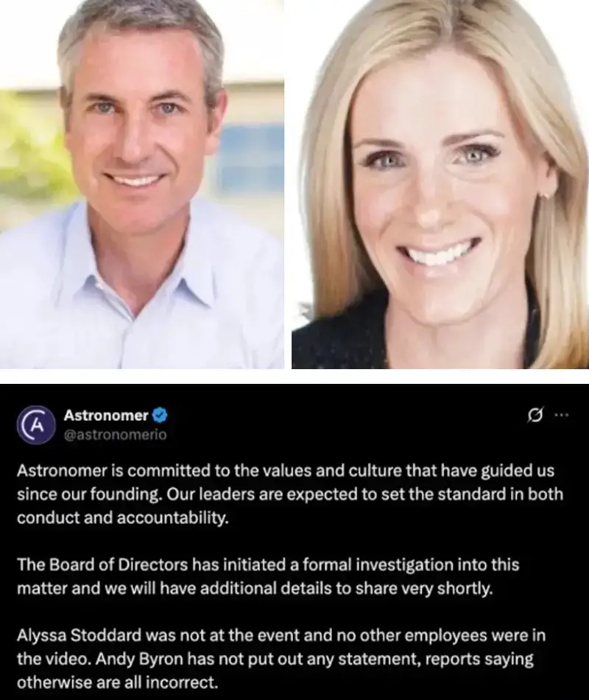
Task: Open the photo of the gray-haired man
Action: point(142,184)
